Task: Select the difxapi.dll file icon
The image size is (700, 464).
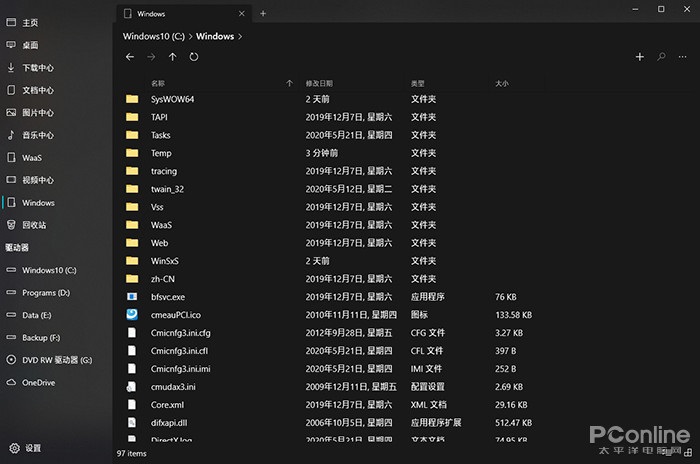Action: click(132, 422)
